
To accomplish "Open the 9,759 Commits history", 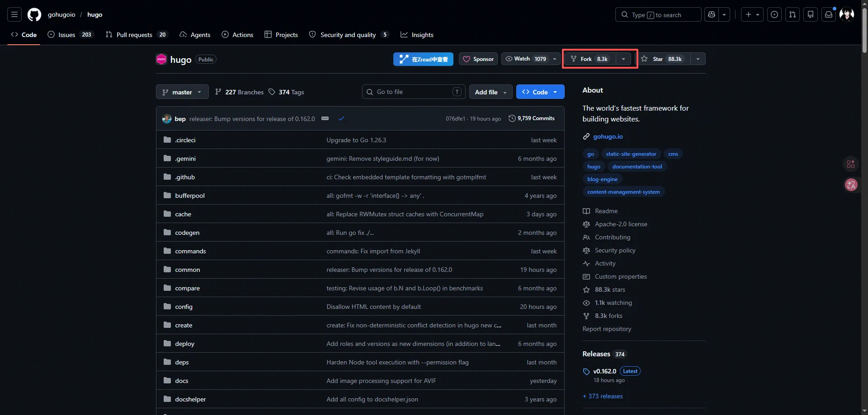I will 532,118.
